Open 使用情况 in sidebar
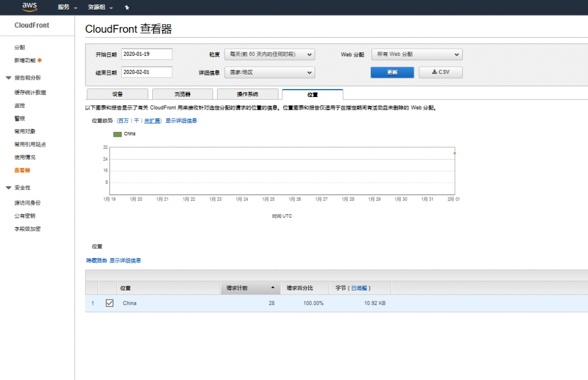 (x=25, y=157)
